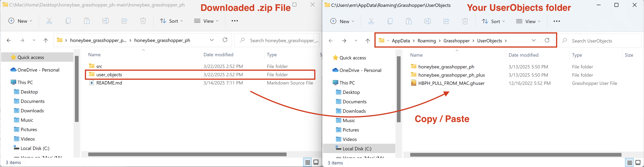Click the Rename icon in the UserObjects window toolbar

pyautogui.click(x=428, y=21)
